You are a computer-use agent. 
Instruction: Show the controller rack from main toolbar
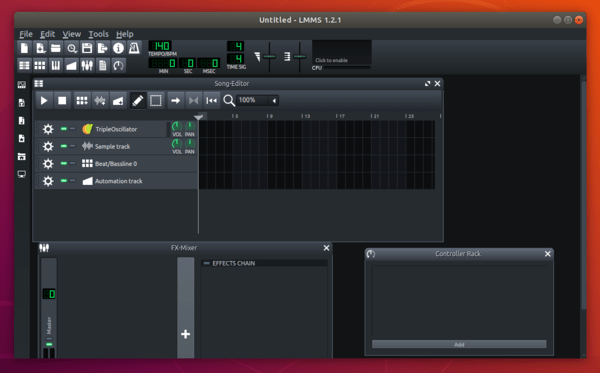119,65
